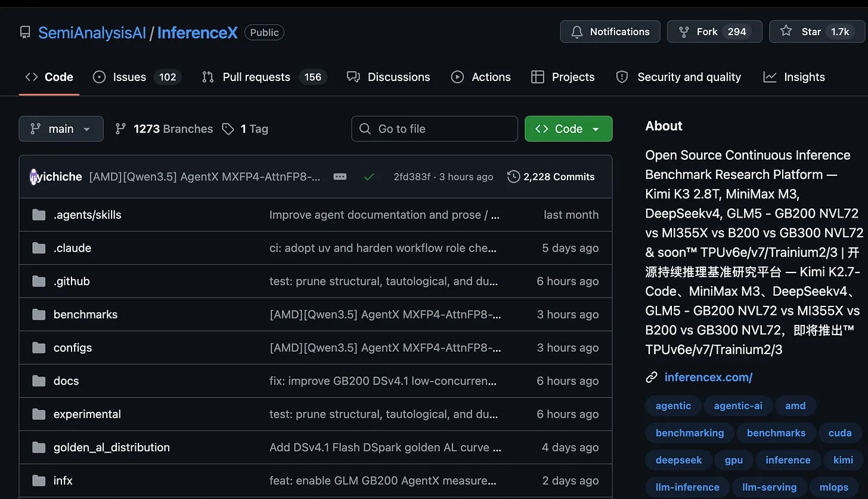Star the repository

point(816,32)
